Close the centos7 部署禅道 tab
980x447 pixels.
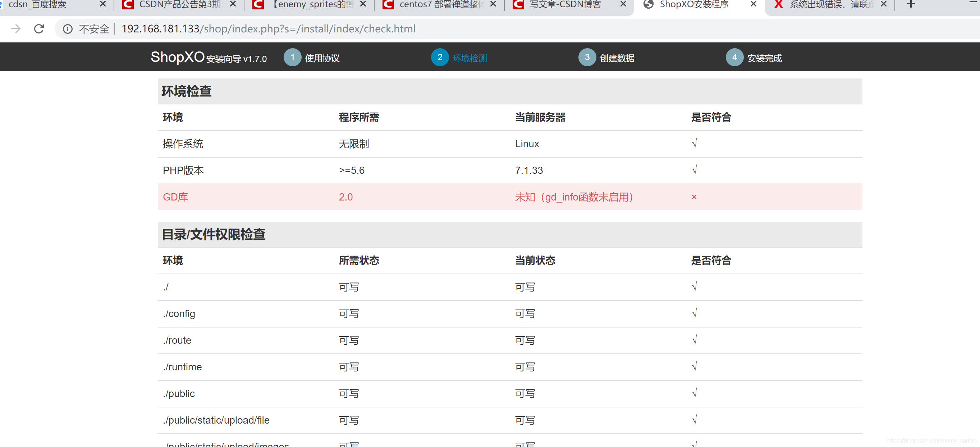[493, 4]
